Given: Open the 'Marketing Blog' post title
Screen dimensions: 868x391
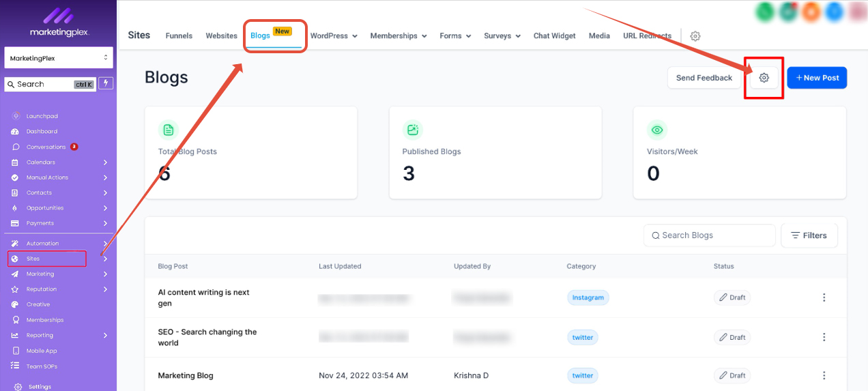Looking at the screenshot, I should click(186, 375).
